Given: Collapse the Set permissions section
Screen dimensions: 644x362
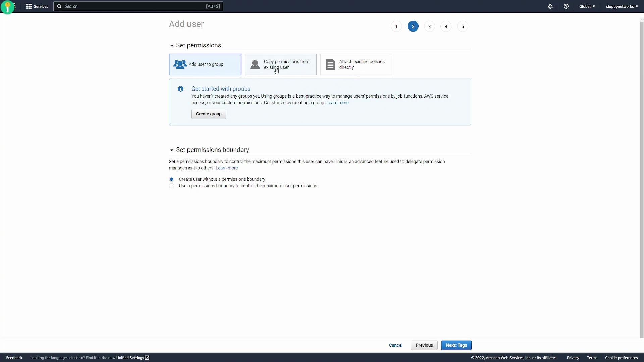Looking at the screenshot, I should click(x=172, y=46).
